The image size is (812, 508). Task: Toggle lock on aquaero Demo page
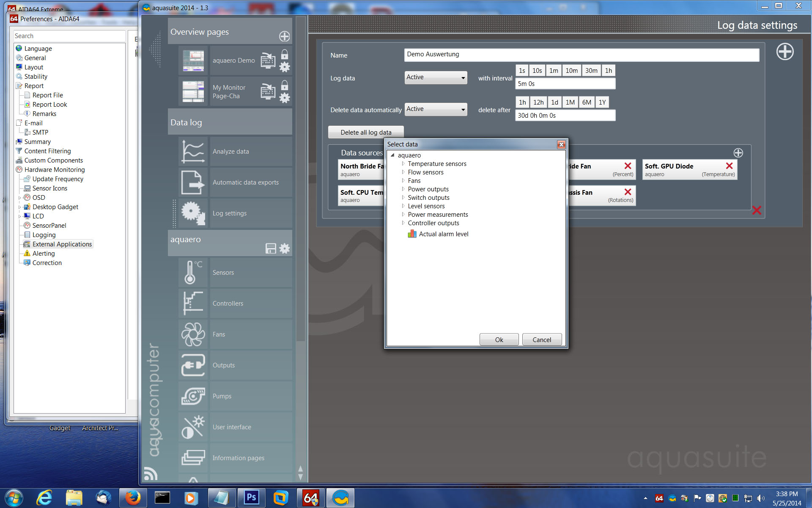pos(285,54)
